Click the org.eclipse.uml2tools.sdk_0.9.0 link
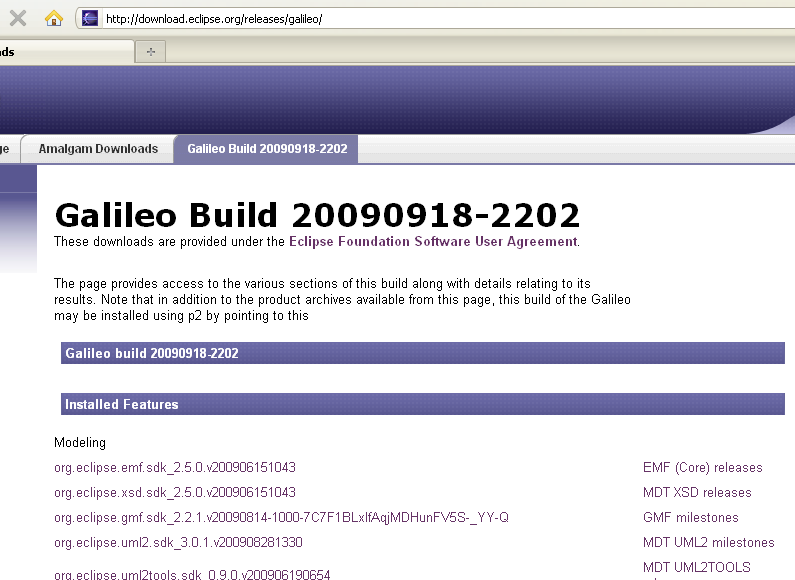The image size is (795, 580). (192, 574)
